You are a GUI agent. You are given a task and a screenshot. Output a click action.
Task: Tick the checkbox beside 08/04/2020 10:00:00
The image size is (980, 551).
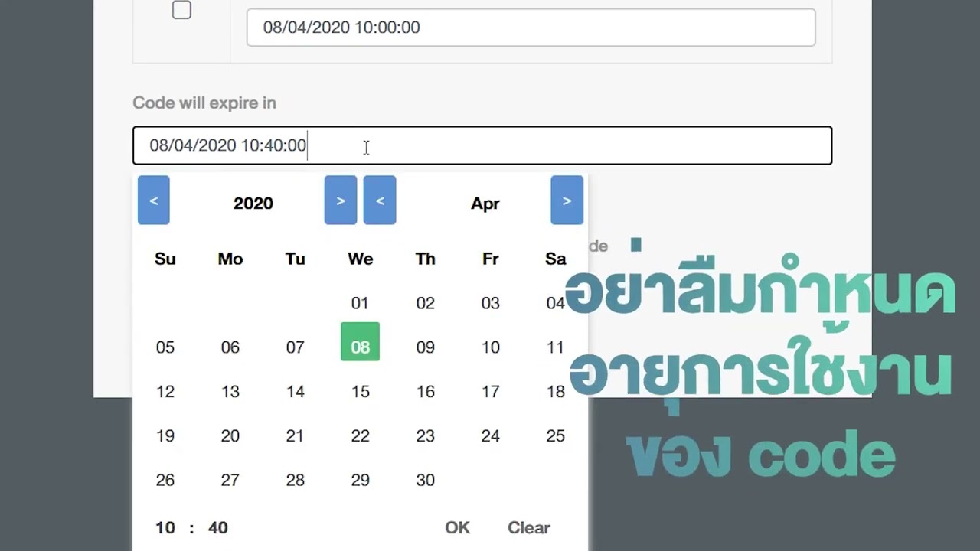tap(181, 10)
